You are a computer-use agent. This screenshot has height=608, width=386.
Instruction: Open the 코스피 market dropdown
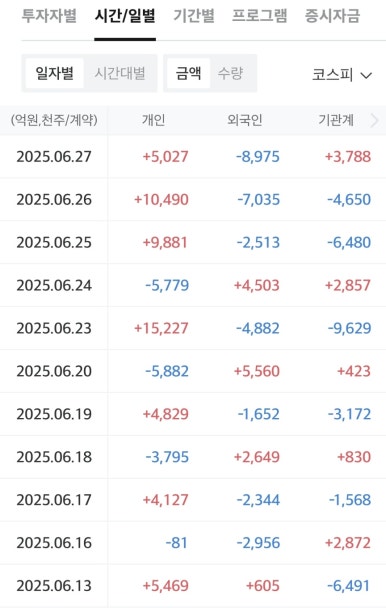[x=342, y=74]
